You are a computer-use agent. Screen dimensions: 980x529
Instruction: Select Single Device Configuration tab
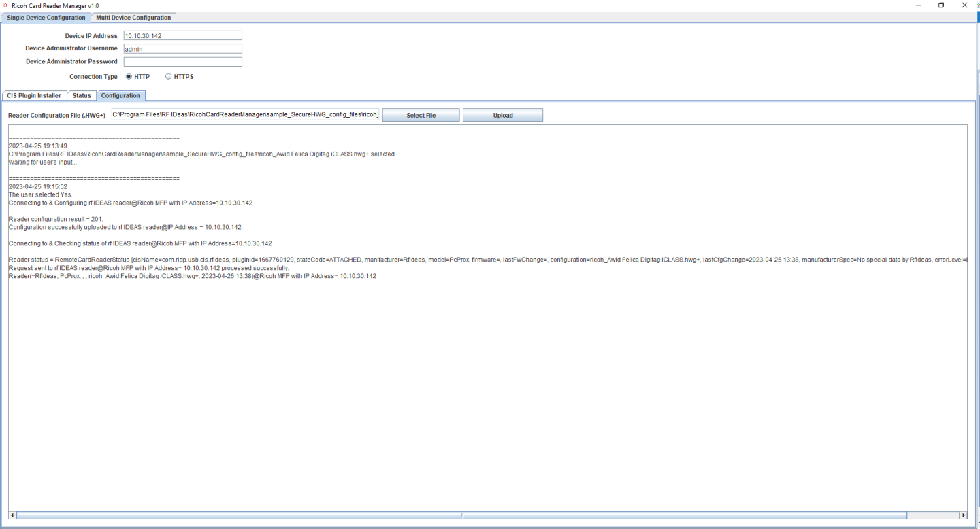coord(46,18)
